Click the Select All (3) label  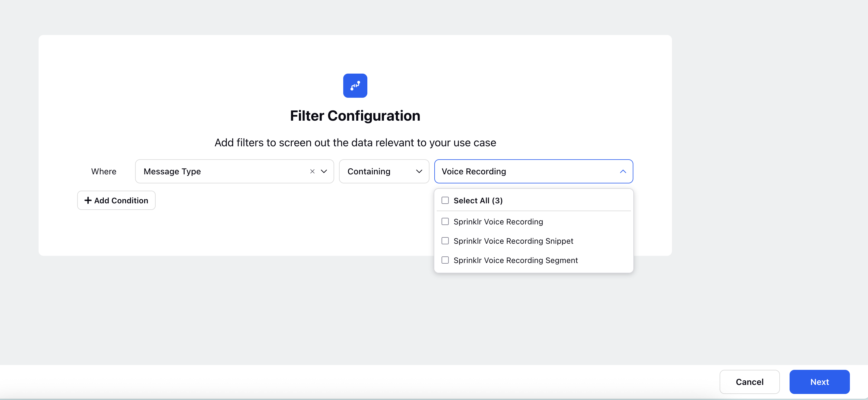click(x=478, y=201)
